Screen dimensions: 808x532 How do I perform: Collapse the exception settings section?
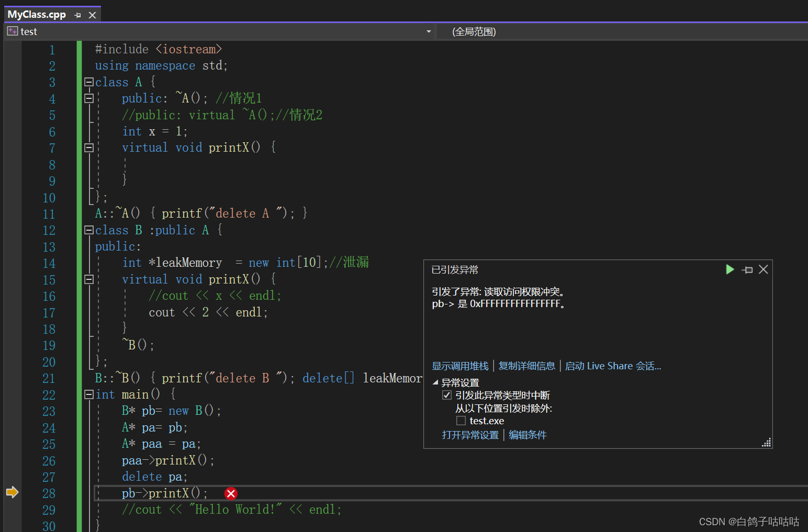435,382
